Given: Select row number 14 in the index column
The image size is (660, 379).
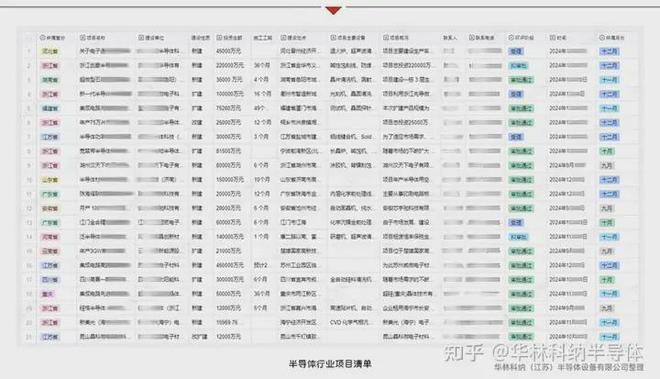Looking at the screenshot, I should 29,237.
